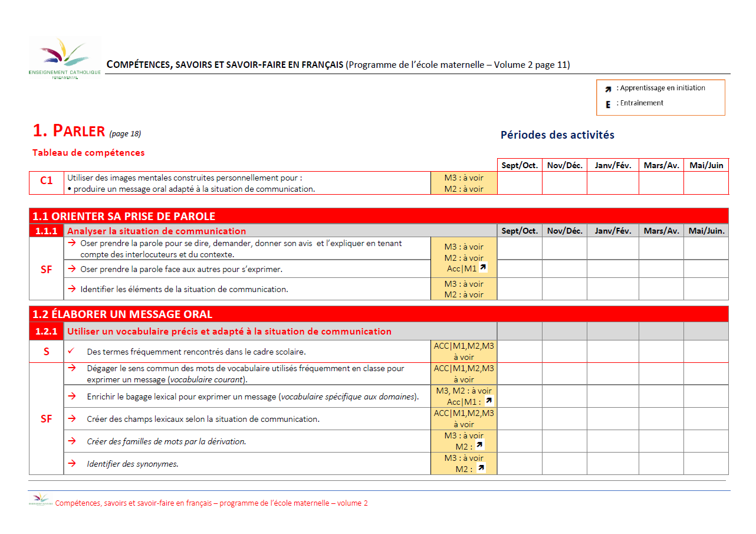This screenshot has width=756, height=534.
Task: Click 'Mai/Juin' header above the C1 row
Action: pyautogui.click(x=706, y=165)
